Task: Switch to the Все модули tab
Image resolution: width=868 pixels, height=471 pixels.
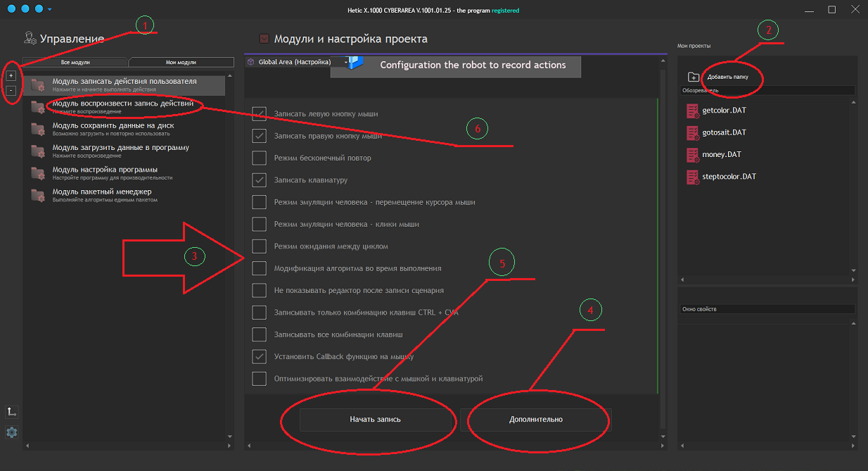Action: (75, 63)
